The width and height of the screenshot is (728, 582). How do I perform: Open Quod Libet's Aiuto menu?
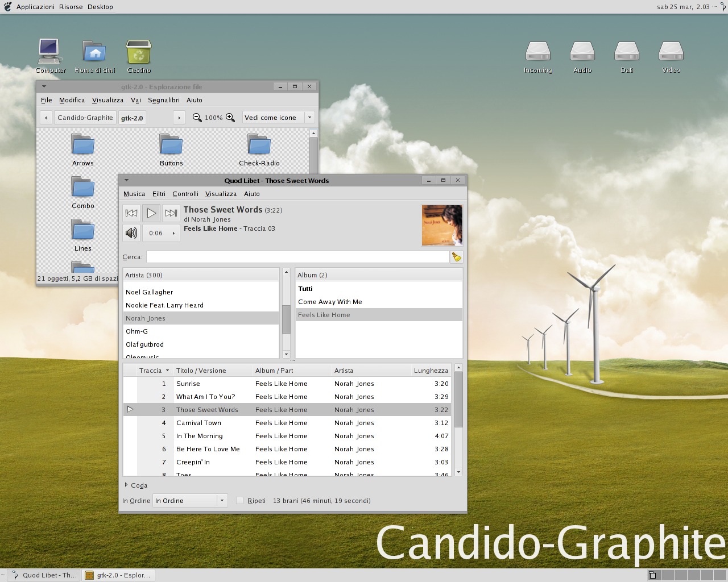pyautogui.click(x=252, y=194)
